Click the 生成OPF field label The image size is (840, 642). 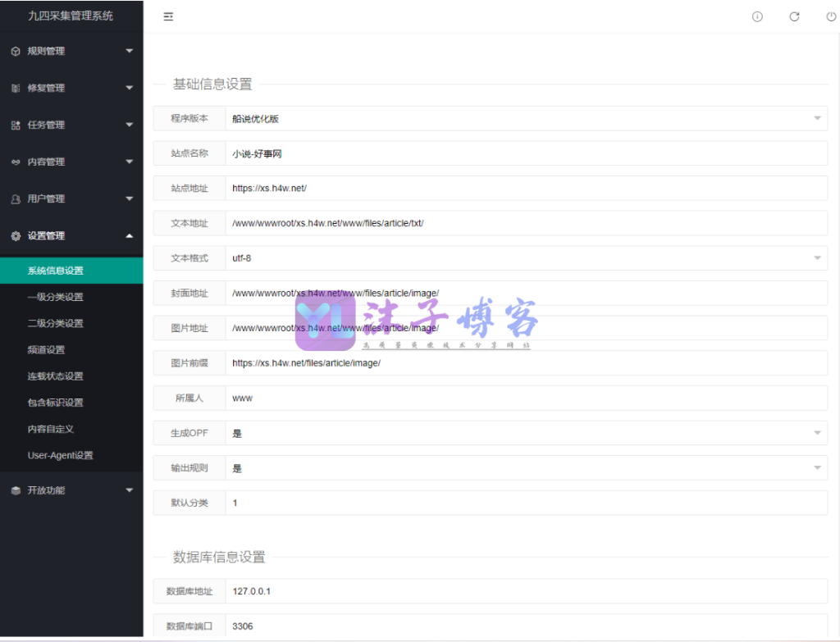(x=189, y=433)
